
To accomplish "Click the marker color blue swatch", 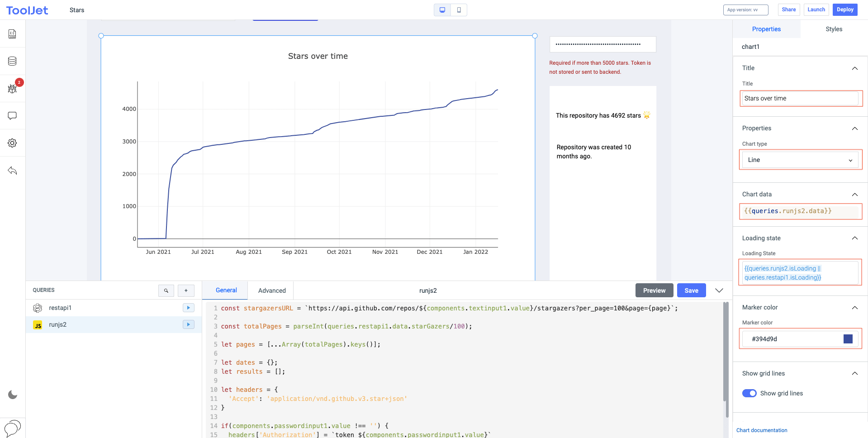I will pos(848,339).
